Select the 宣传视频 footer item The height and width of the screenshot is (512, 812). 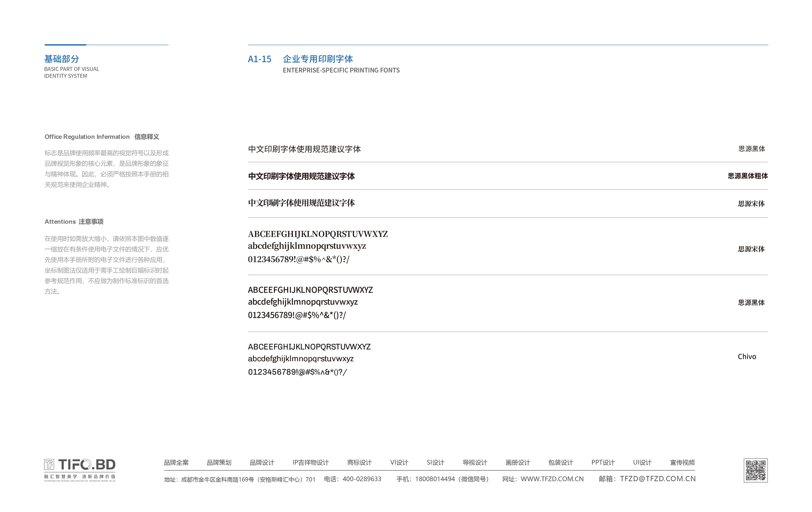click(682, 462)
